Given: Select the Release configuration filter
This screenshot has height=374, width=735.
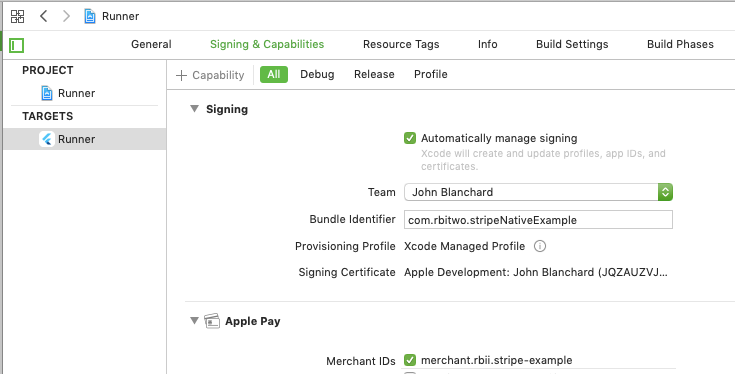Looking at the screenshot, I should (x=374, y=75).
